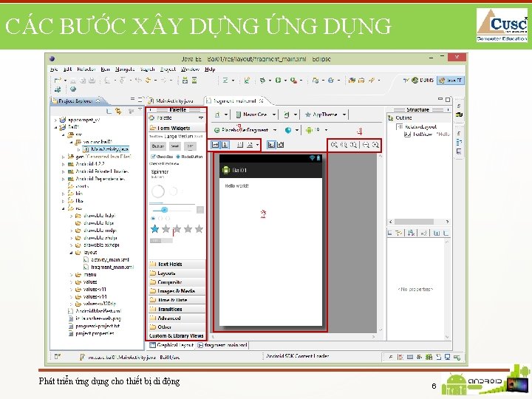The width and height of the screenshot is (532, 399).
Task: Expand the Android 4.2.2 library node
Action: pyautogui.click(x=64, y=164)
